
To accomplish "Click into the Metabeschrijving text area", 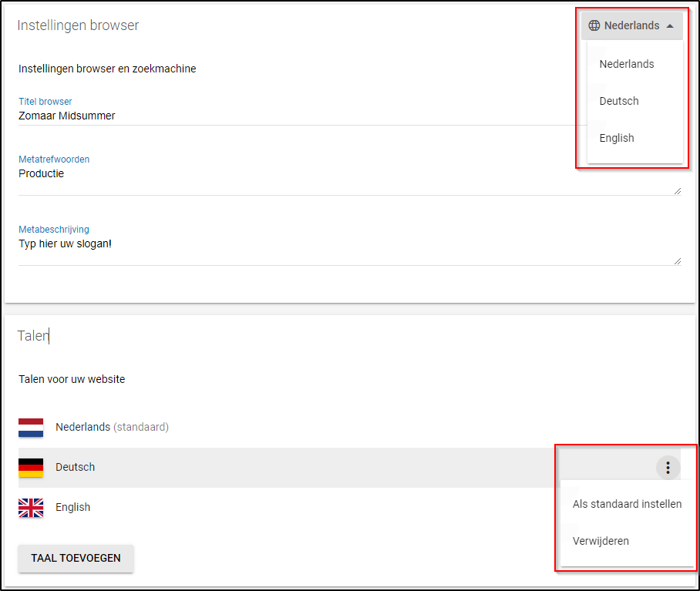I will point(347,249).
